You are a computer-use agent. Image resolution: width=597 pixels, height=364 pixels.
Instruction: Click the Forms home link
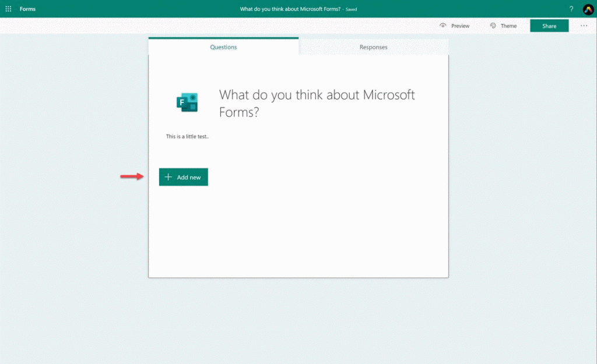pos(27,9)
